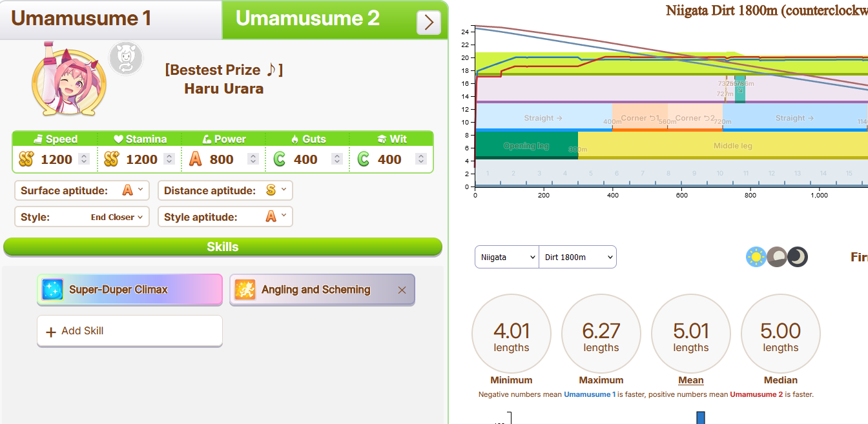Open the Angling and Scheming skill chip
The height and width of the screenshot is (424, 868).
coord(322,290)
